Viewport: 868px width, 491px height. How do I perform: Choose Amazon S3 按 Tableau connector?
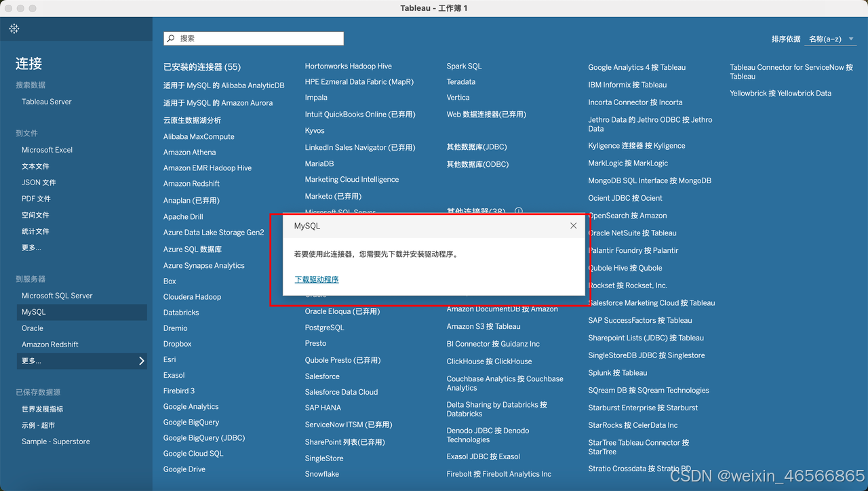pyautogui.click(x=484, y=327)
